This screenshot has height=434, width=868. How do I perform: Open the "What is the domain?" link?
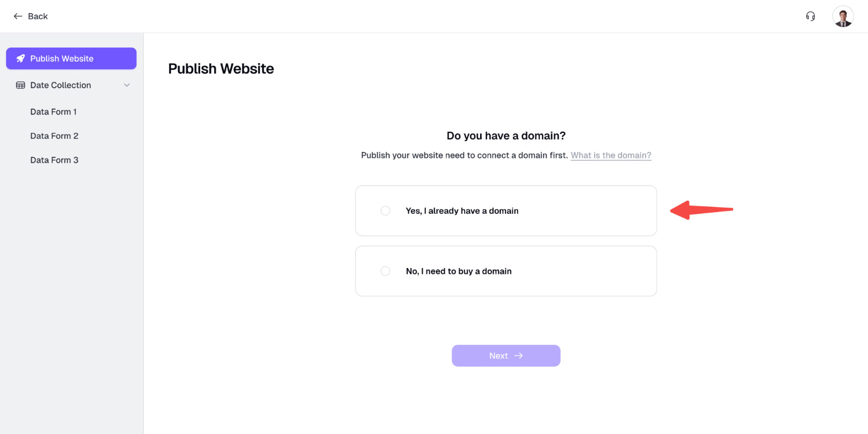[610, 155]
